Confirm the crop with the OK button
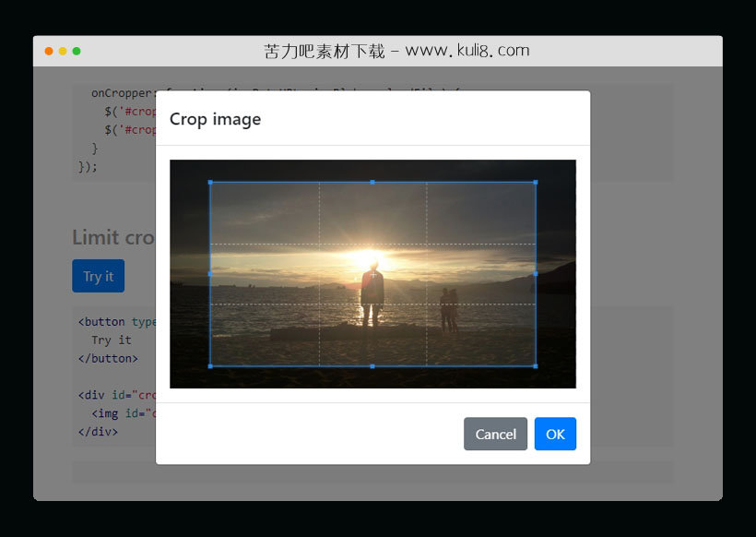The height and width of the screenshot is (537, 756). click(x=555, y=434)
